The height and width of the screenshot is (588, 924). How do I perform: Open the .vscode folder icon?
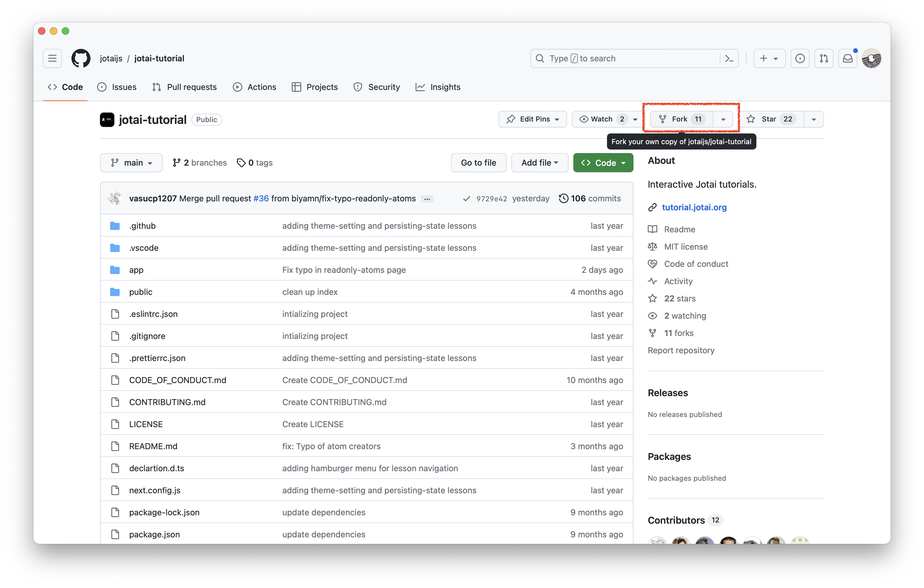(x=115, y=248)
